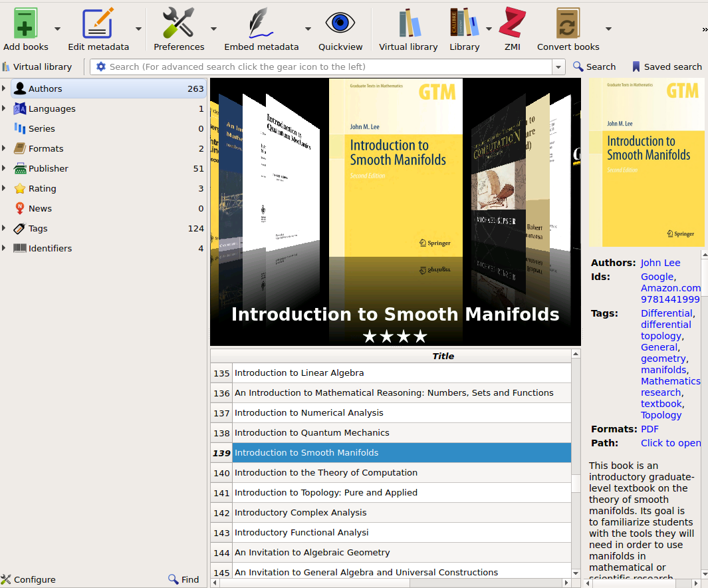Expand the Identifiers tree node
Viewport: 708px width, 588px height.
tap(3, 248)
